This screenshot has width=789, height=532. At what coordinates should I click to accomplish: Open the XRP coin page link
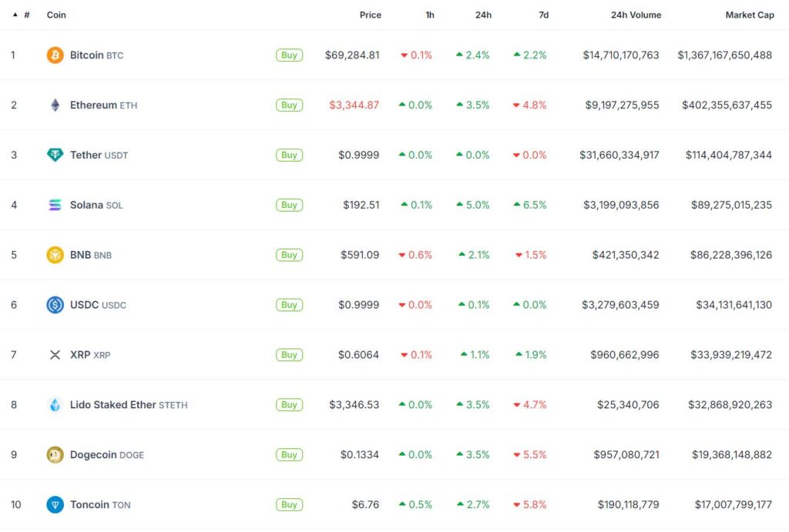point(90,355)
